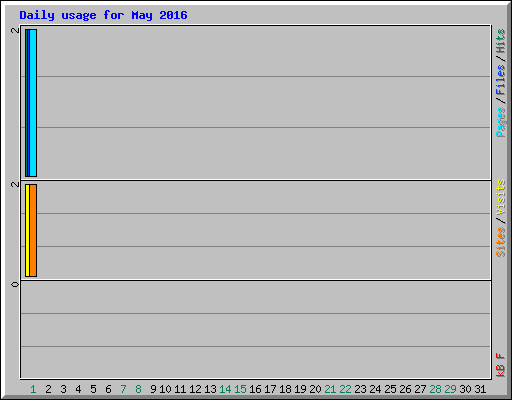The image size is (512, 400).
Task: Click the '2' scale value of the top chart
Action: pyautogui.click(x=15, y=30)
